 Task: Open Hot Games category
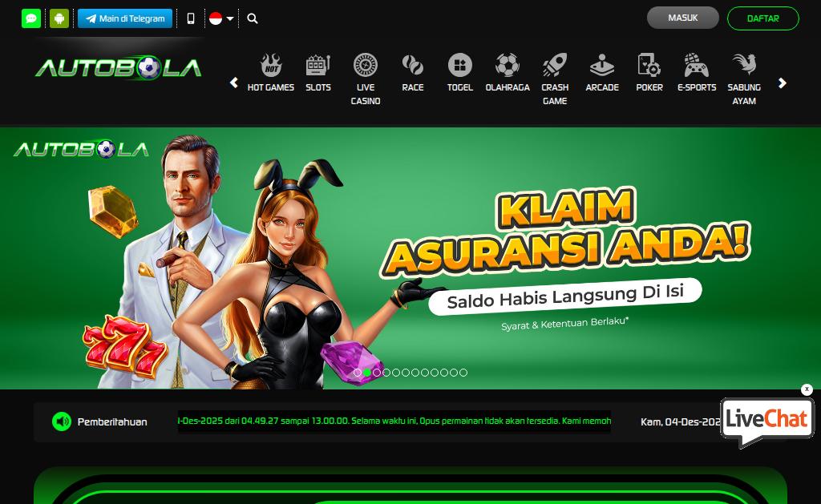tap(271, 73)
